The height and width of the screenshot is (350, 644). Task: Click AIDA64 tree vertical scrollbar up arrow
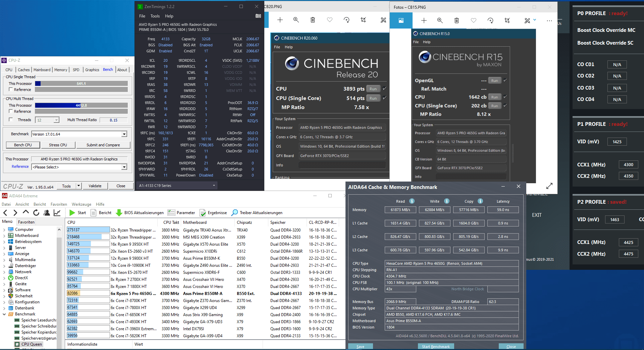click(59, 230)
